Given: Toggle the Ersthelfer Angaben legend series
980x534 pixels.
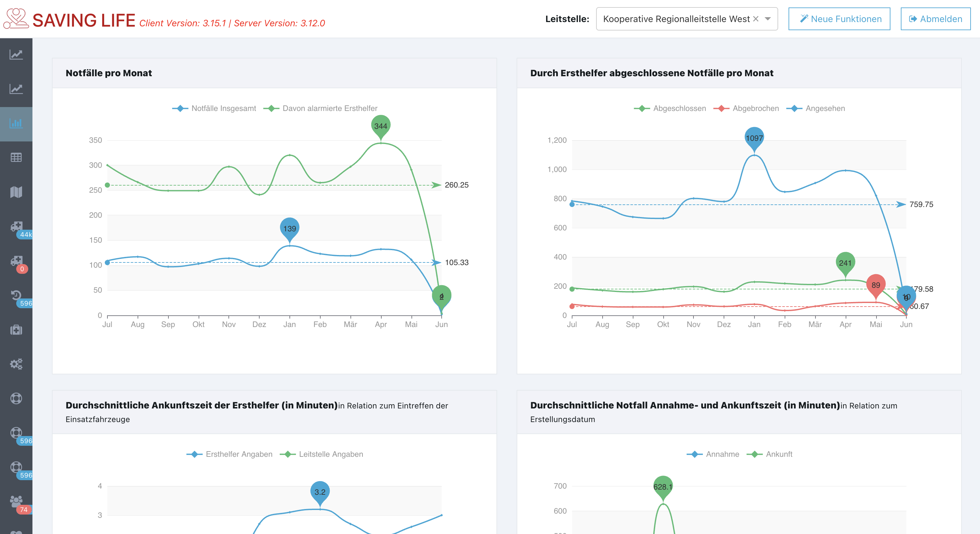Looking at the screenshot, I should [229, 454].
